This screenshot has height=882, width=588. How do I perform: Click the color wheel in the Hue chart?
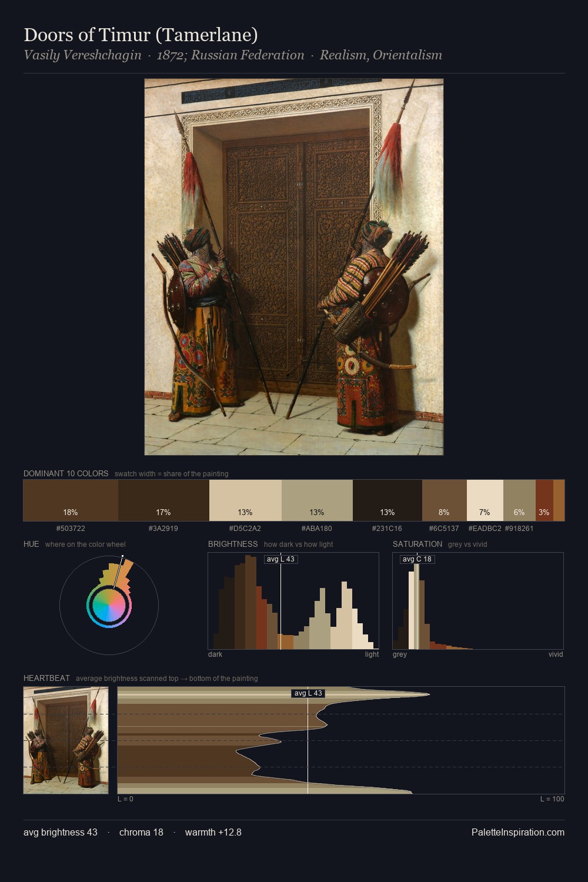[x=109, y=606]
